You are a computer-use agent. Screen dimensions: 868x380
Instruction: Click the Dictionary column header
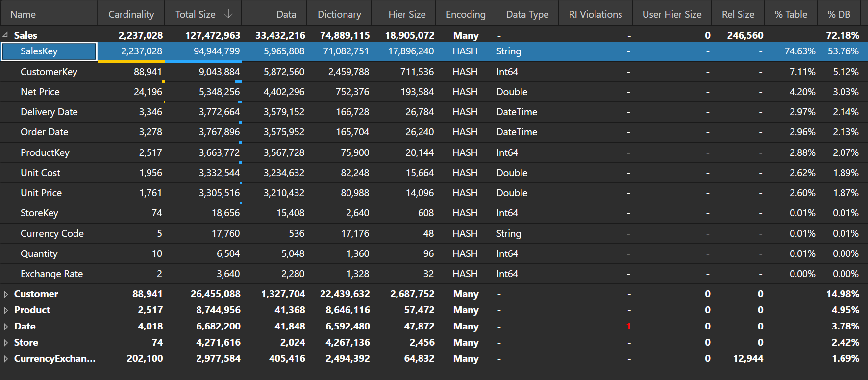point(339,15)
